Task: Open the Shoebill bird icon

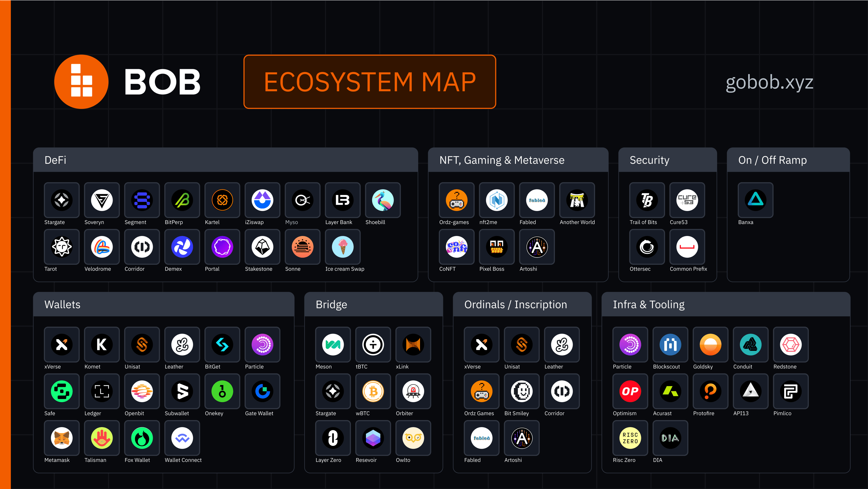Action: pos(383,200)
